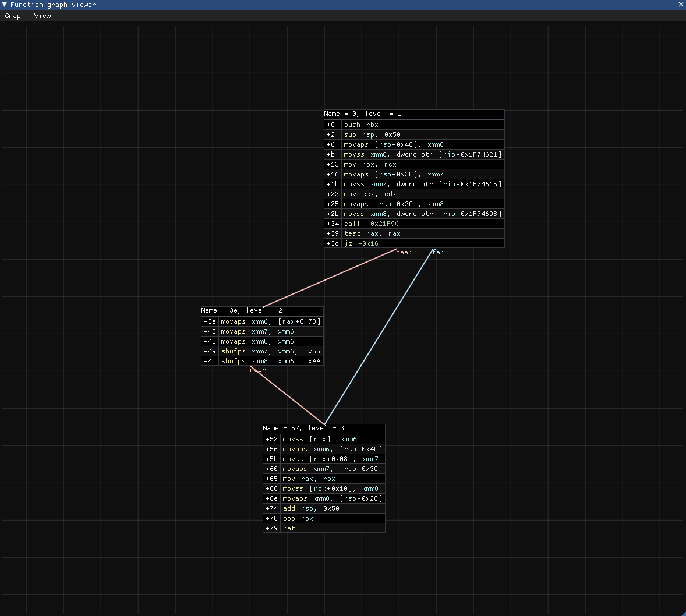Open the Graph menu
Viewport: 686px width, 616px height.
(15, 16)
